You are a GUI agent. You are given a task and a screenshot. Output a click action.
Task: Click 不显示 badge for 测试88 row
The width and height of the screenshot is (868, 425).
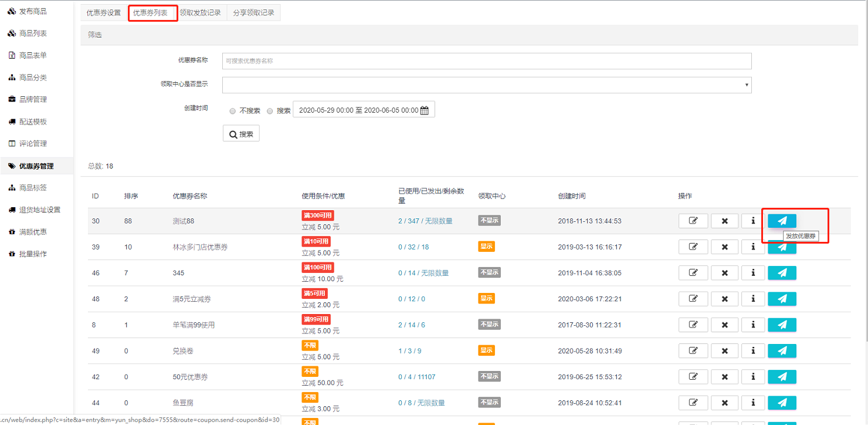pyautogui.click(x=489, y=221)
